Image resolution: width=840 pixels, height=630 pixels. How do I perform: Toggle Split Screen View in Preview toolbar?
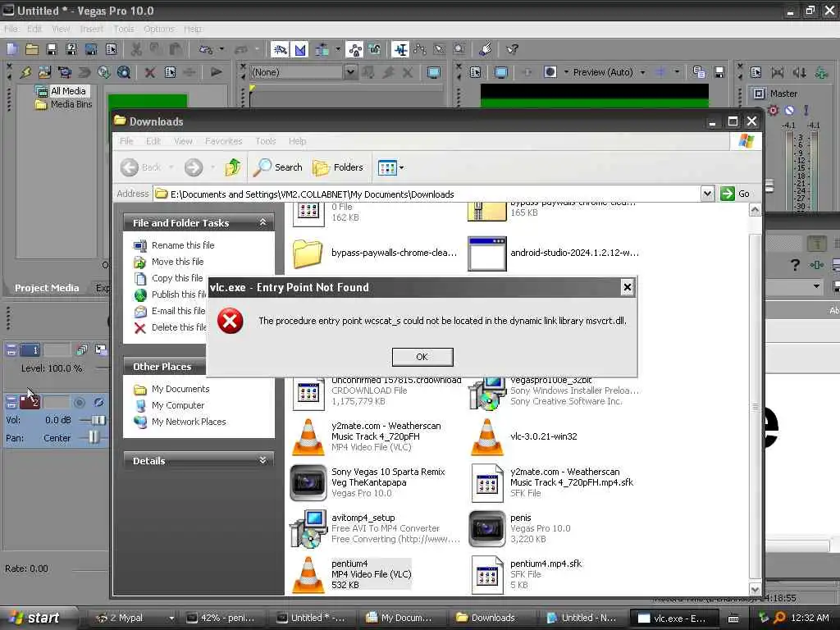click(x=550, y=72)
